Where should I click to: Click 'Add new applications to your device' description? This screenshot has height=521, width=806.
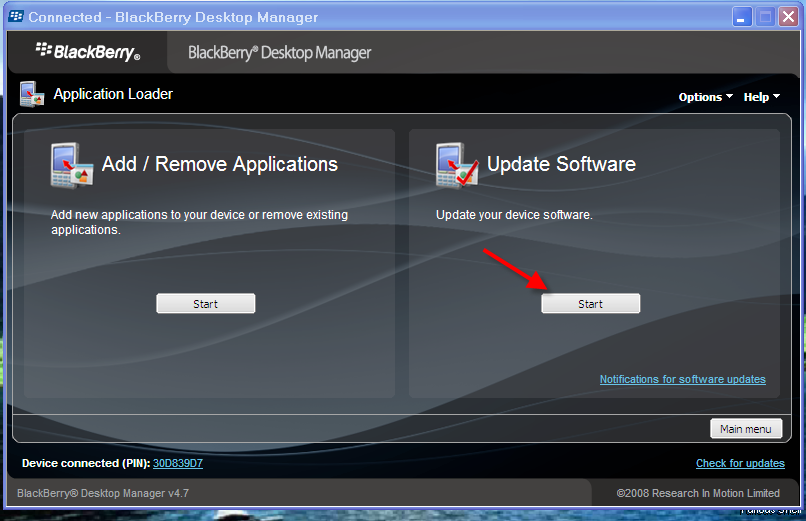(x=199, y=222)
